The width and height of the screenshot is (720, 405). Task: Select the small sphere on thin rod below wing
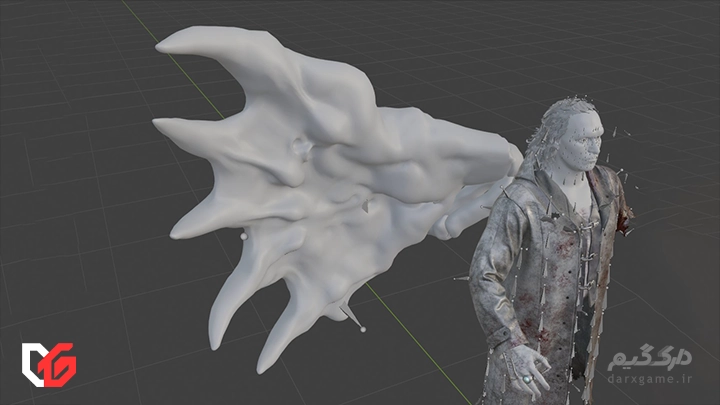[363, 328]
